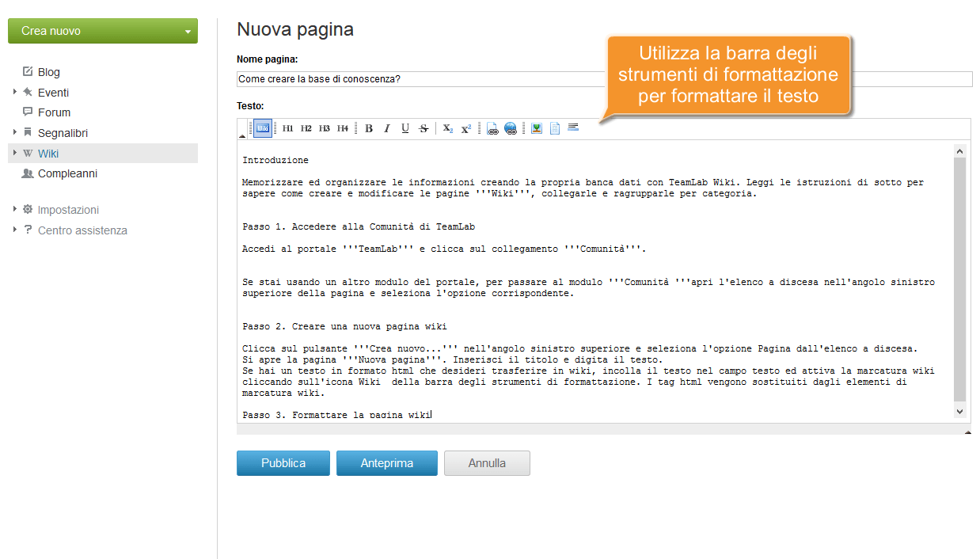This screenshot has height=559, width=980.
Task: Click the Crea nuovo button
Action: pos(103,31)
